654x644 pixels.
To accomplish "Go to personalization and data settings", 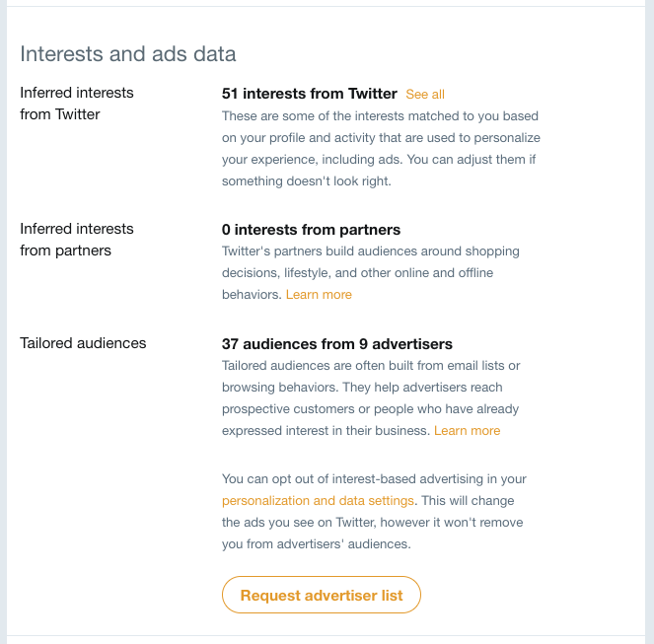I will coord(318,501).
